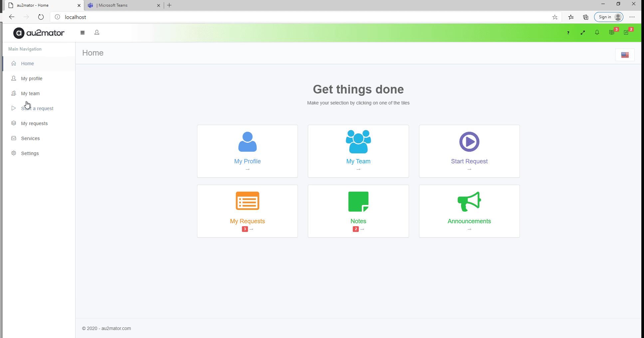This screenshot has width=644, height=338.
Task: Click the green Notes sticky icon
Action: 358,202
